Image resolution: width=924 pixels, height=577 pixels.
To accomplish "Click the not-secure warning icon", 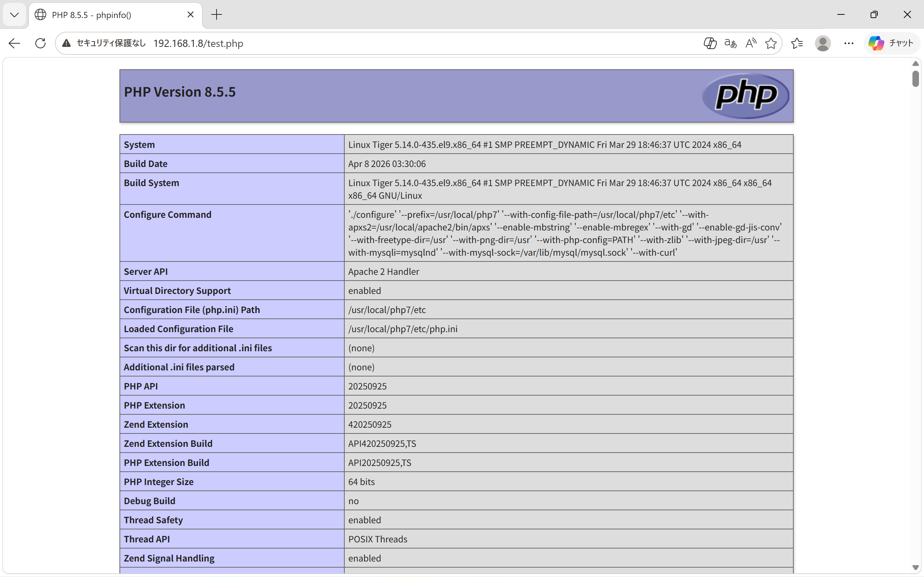I will [x=66, y=43].
